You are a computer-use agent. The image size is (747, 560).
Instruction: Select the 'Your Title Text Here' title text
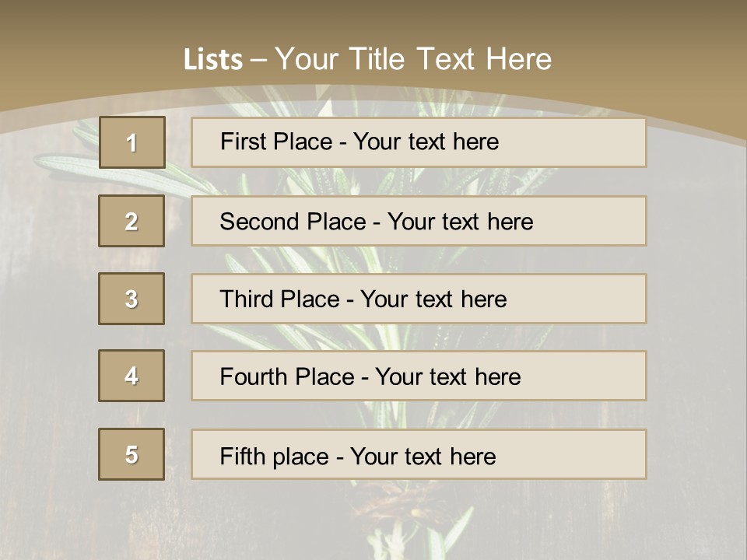(413, 59)
